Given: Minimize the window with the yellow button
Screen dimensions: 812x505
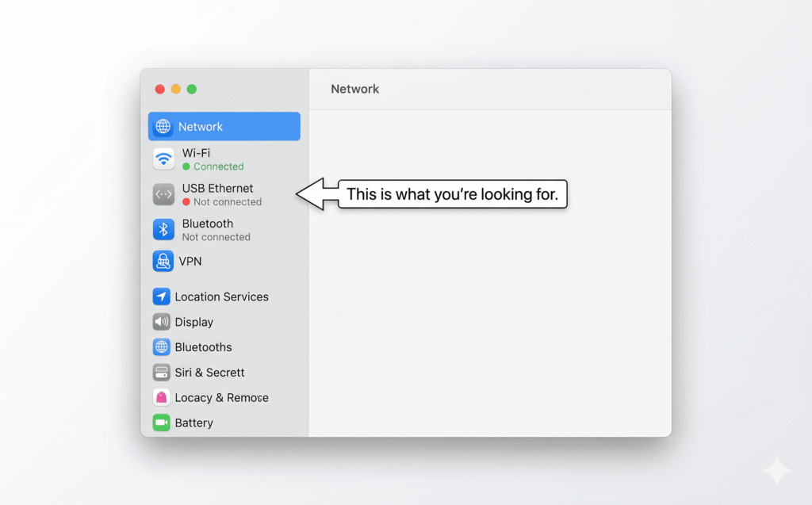Looking at the screenshot, I should point(176,89).
